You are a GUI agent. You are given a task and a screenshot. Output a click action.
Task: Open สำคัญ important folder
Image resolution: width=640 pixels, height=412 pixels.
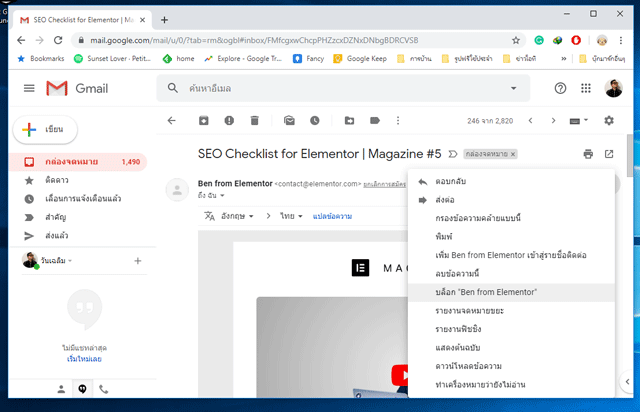(78, 217)
